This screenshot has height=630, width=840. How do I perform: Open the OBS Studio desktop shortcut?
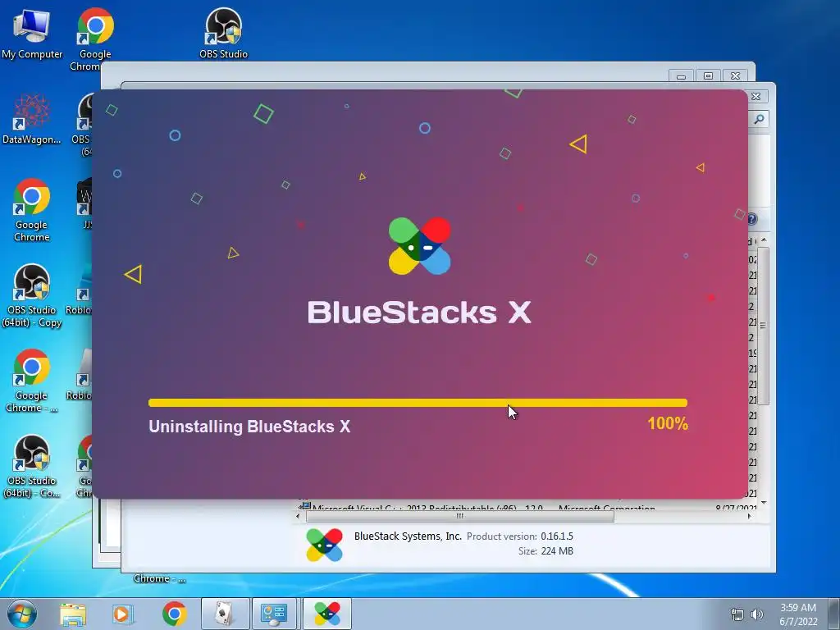point(223,33)
